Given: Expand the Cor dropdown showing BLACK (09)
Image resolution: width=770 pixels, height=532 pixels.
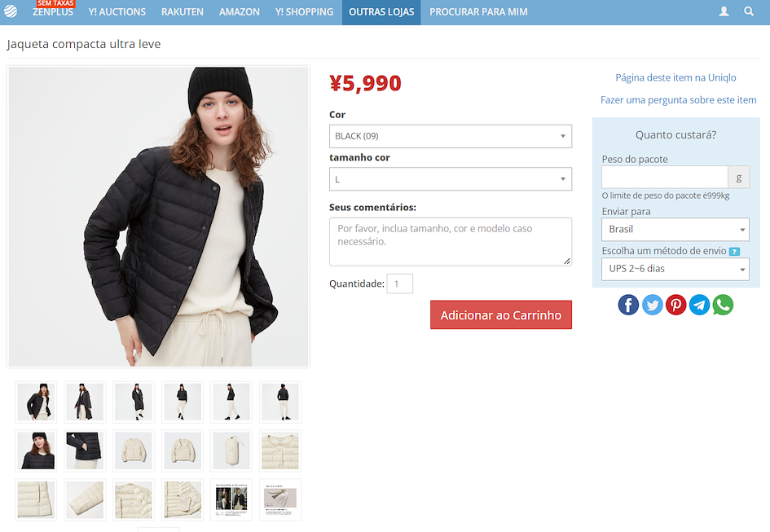Looking at the screenshot, I should [x=451, y=136].
